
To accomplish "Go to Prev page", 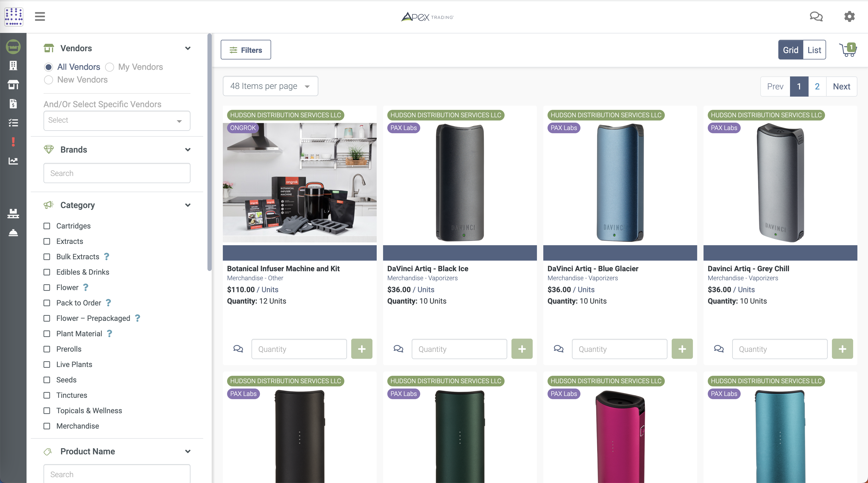I will pos(775,87).
